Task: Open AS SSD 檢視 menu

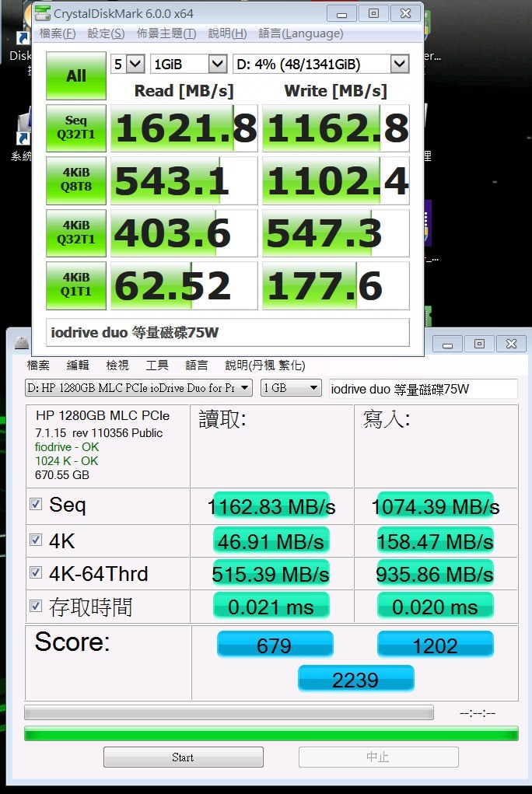Action: [x=117, y=365]
